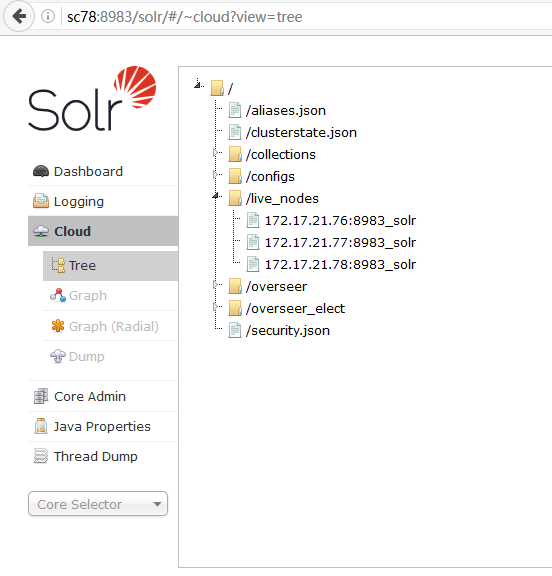Click the browser back arrow button
The height and width of the screenshot is (576, 552).
pyautogui.click(x=19, y=16)
